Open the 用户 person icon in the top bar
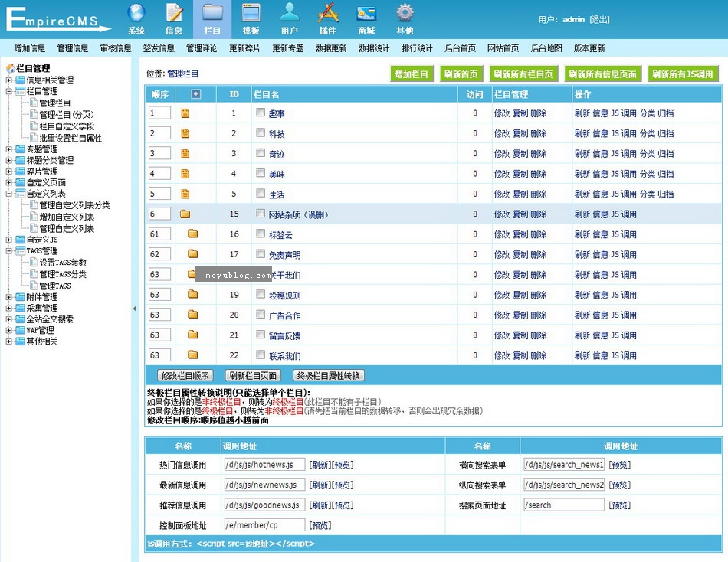Viewport: 728px width, 562px height. tap(289, 13)
